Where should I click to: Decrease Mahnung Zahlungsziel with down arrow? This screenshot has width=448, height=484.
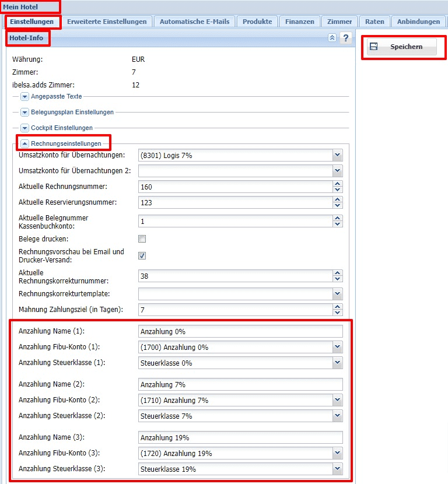tap(337, 313)
